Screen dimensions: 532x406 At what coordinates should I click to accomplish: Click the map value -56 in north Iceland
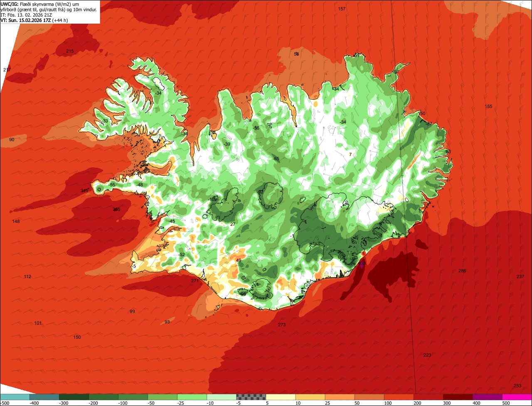click(x=256, y=128)
